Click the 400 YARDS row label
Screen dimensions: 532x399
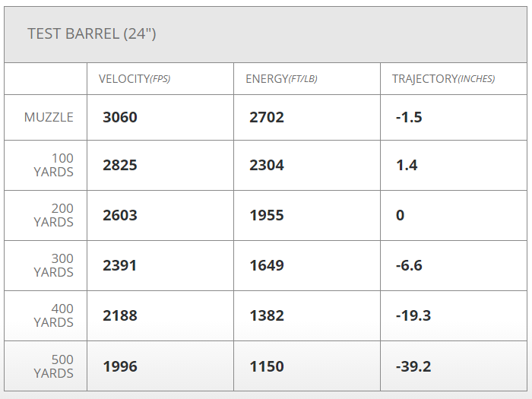(54, 315)
